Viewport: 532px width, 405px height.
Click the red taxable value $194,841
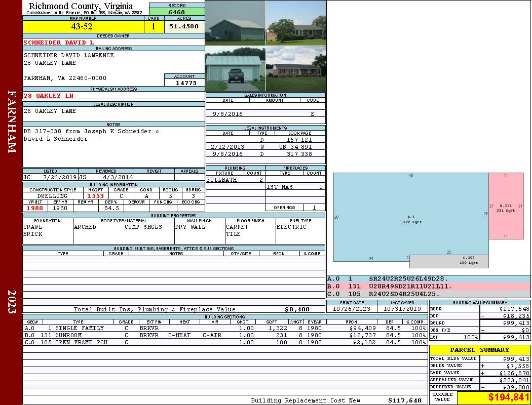tap(493, 397)
